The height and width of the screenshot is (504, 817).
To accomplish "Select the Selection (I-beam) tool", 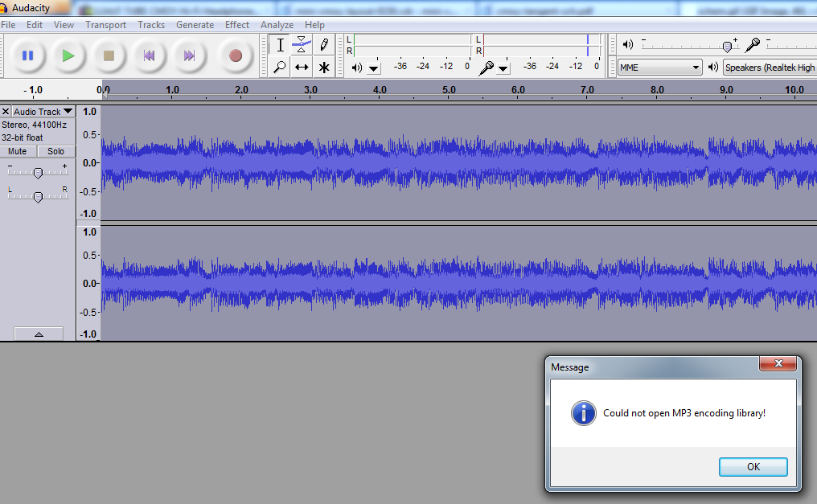I will (x=280, y=45).
